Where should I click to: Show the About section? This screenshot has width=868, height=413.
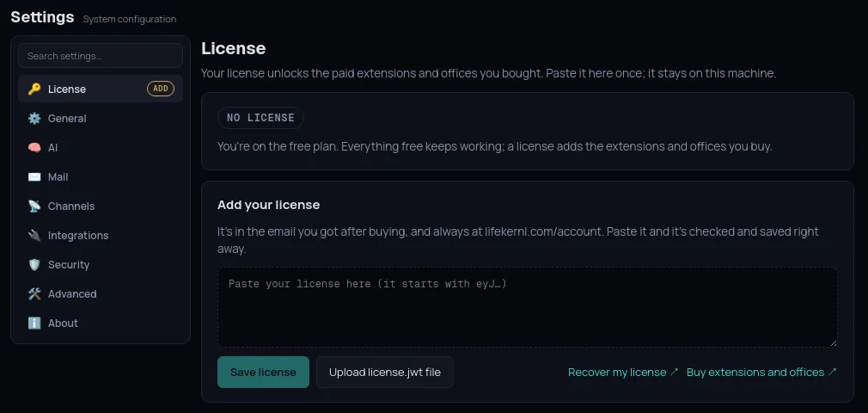(101, 324)
